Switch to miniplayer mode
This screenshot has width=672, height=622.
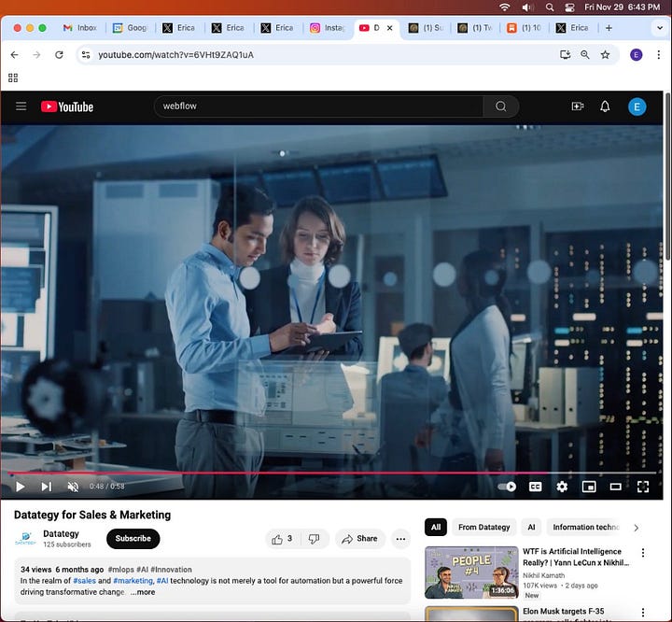pos(589,487)
